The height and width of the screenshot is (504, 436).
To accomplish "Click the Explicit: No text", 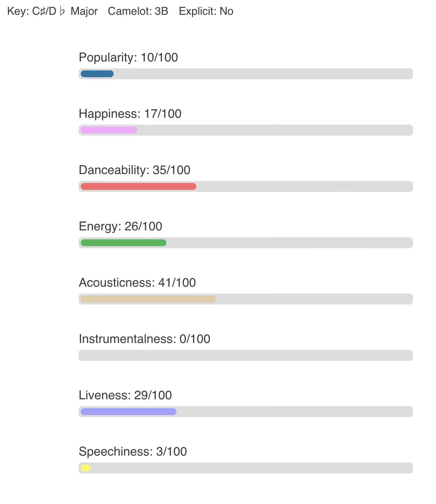I will point(206,11).
